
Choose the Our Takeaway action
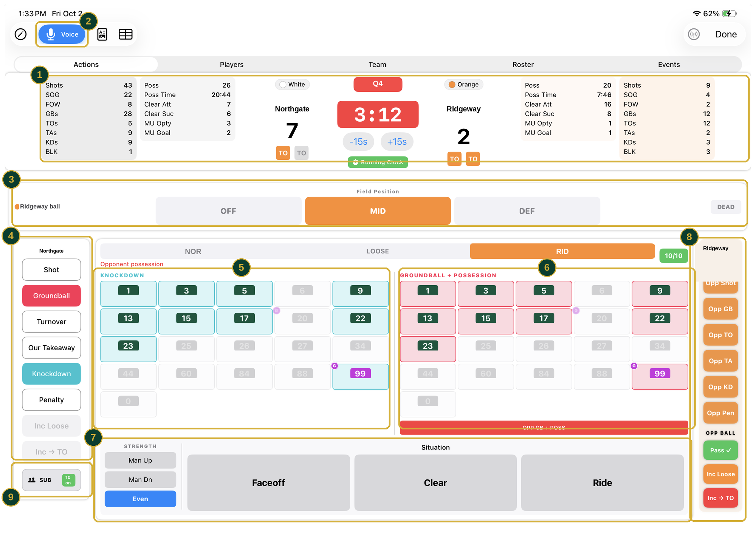[51, 348]
